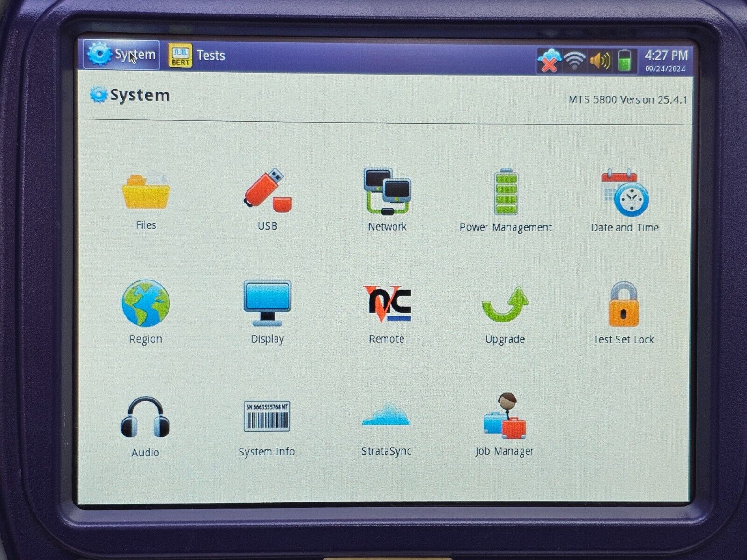This screenshot has width=747, height=560.
Task: Open the Display monitor icon
Action: pos(268,303)
